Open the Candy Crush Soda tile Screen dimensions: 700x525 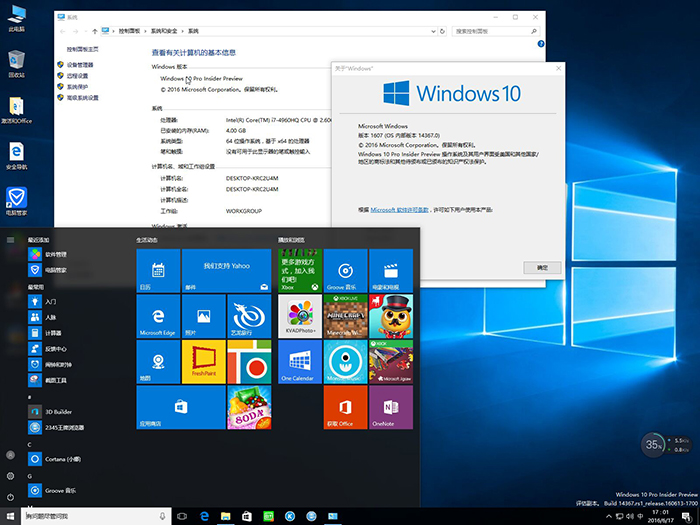coord(249,407)
